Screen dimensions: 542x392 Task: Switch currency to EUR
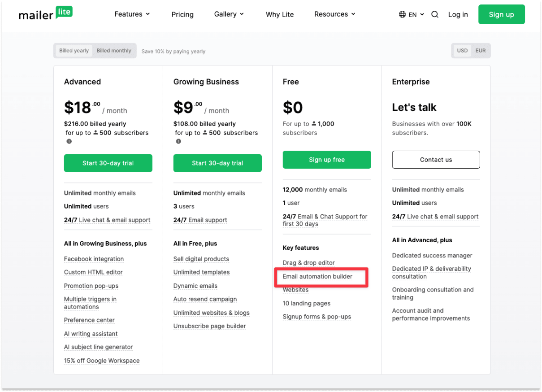click(480, 50)
